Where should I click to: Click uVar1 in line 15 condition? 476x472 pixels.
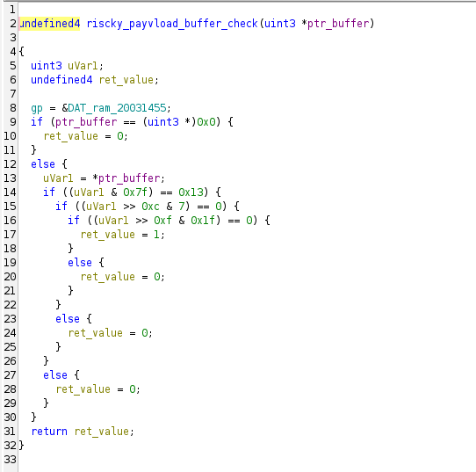[x=101, y=207]
